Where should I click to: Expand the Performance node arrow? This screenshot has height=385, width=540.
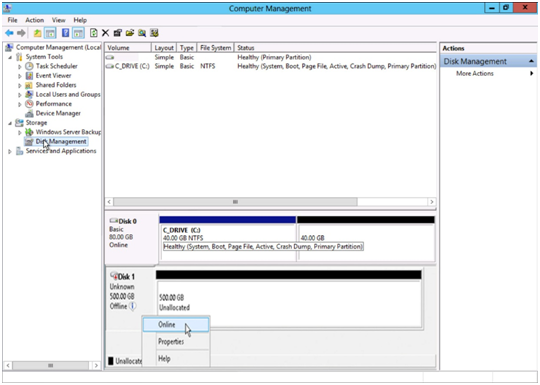tap(20, 104)
